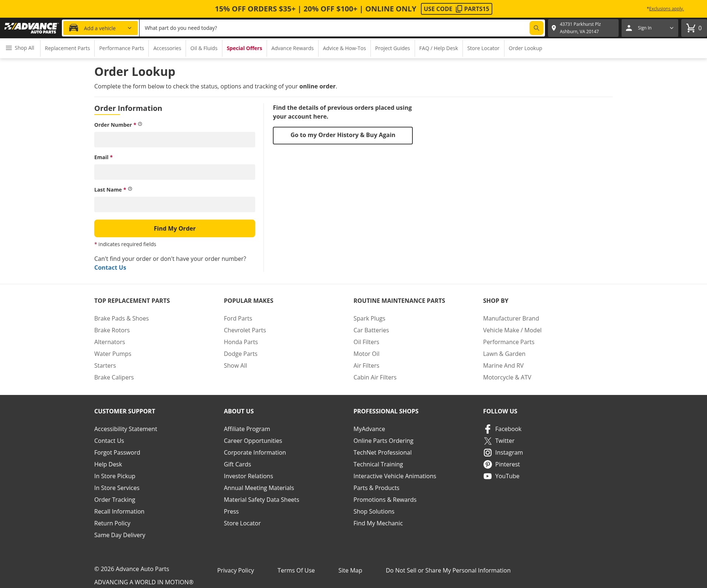Open the Performance Parts menu
Screen dimensions: 707x588
coord(122,48)
